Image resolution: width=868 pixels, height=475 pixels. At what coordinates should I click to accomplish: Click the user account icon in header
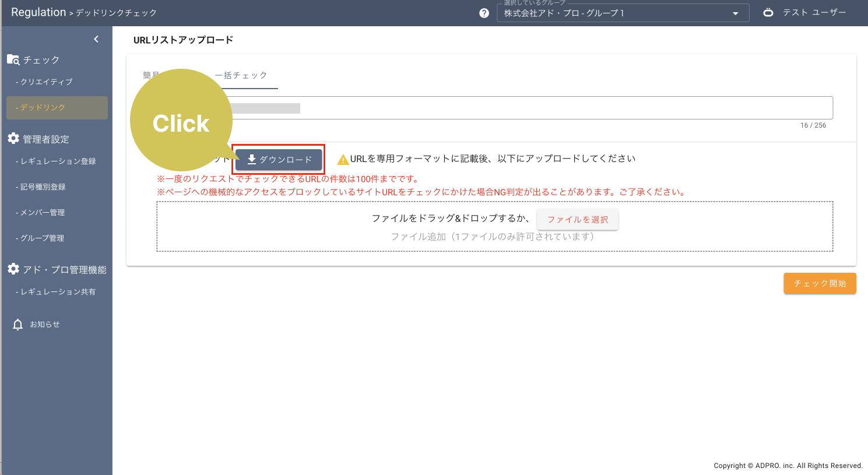768,12
